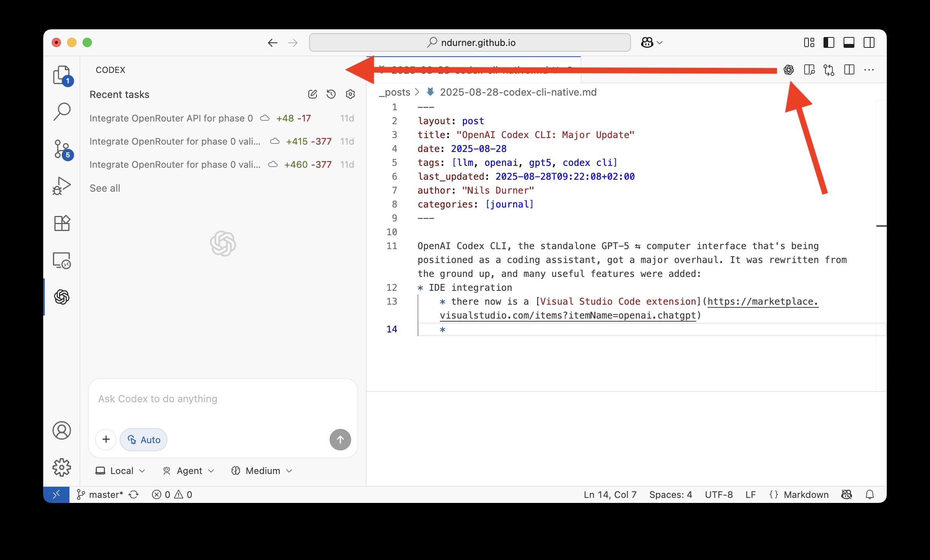This screenshot has height=560, width=930.
Task: Click the CODEX panel header
Action: 110,70
